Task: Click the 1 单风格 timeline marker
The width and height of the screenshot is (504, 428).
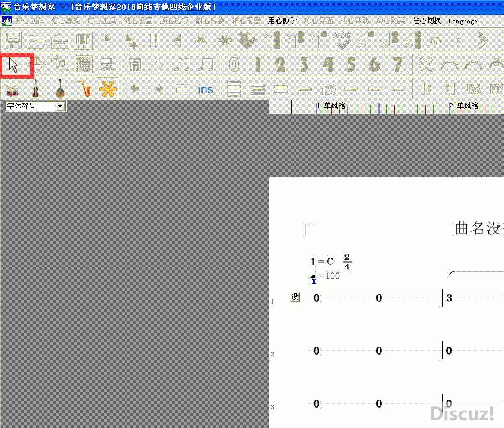Action: [331, 106]
